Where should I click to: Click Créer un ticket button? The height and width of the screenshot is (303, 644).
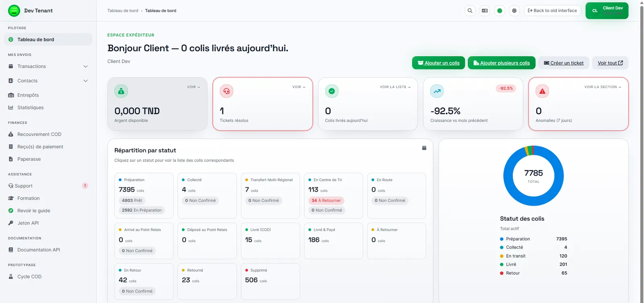pyautogui.click(x=563, y=63)
